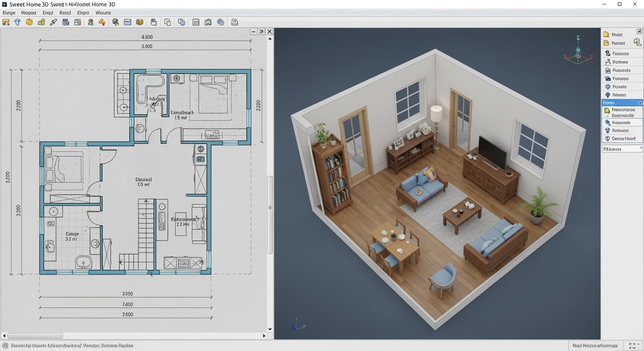Open the Wicurts menu

tap(103, 13)
